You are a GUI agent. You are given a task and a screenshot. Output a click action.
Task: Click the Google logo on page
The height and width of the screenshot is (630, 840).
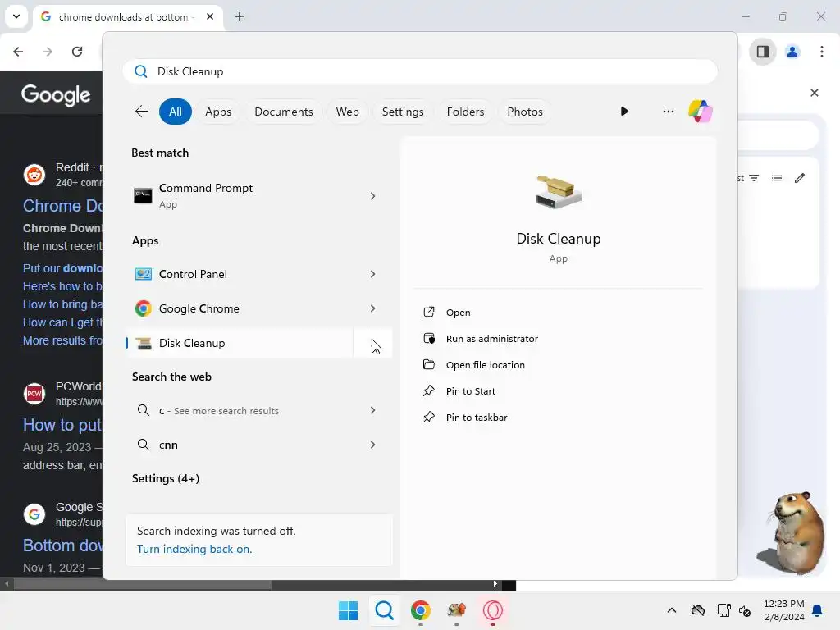click(56, 95)
